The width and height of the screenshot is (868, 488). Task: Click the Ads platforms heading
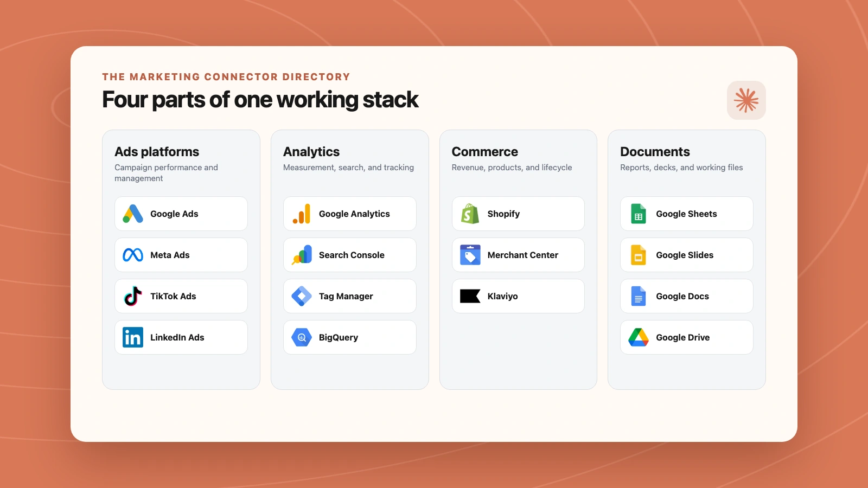point(157,152)
